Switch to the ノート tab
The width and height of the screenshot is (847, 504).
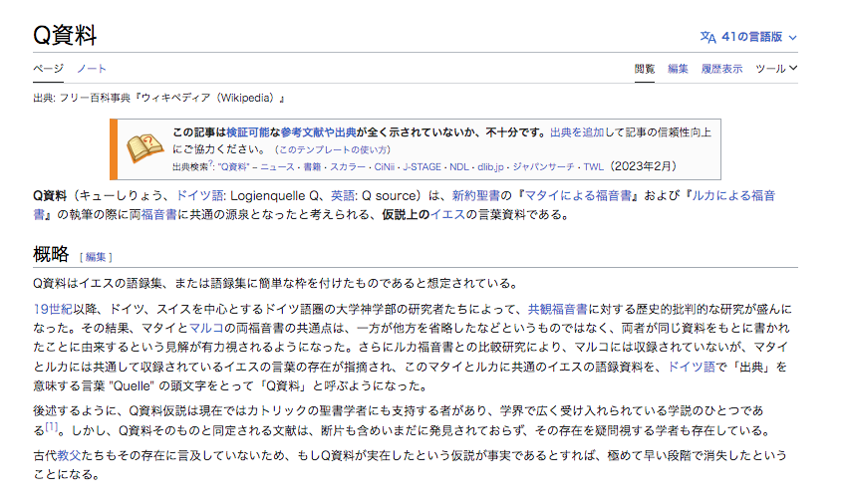[92, 69]
